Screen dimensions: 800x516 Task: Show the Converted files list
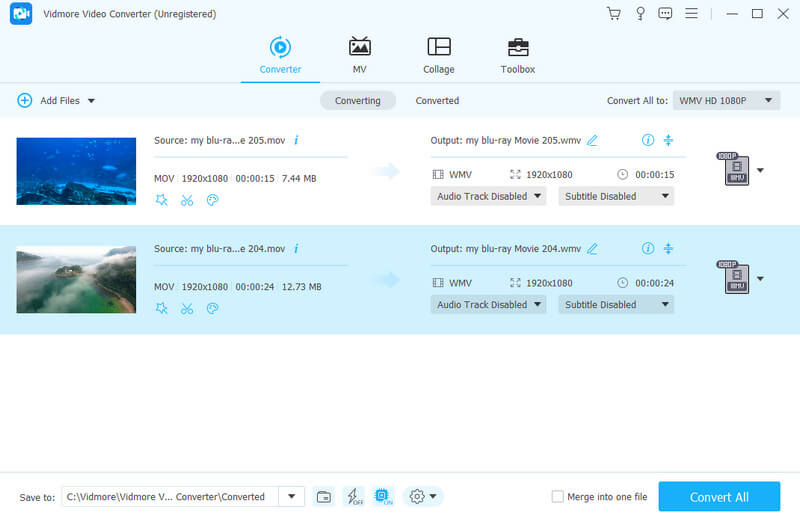[437, 101]
